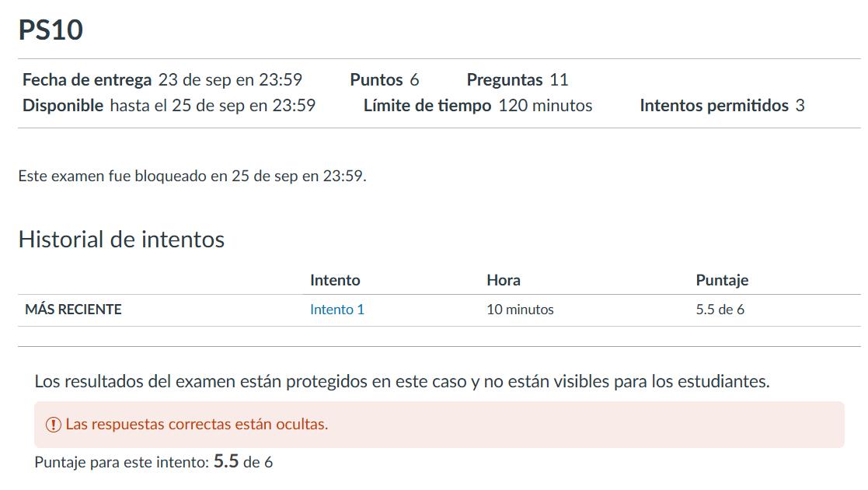The height and width of the screenshot is (490, 868).
Task: Click the PS10 quiz title
Action: [x=51, y=30]
